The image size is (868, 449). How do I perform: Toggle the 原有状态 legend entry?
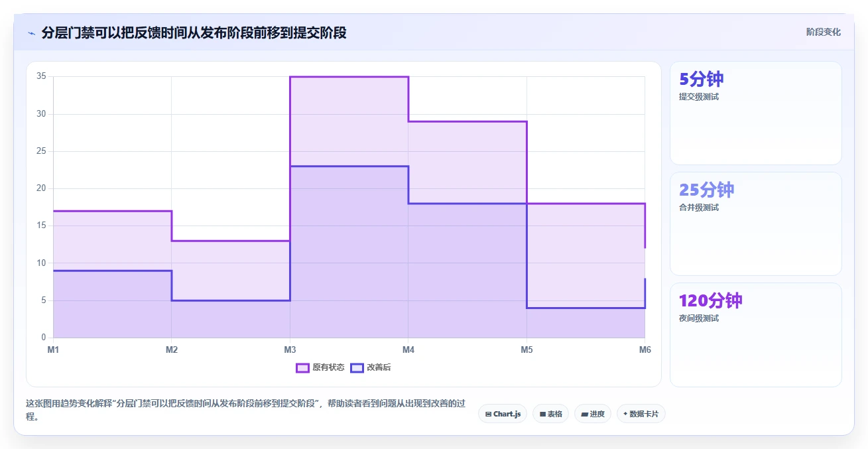(320, 367)
